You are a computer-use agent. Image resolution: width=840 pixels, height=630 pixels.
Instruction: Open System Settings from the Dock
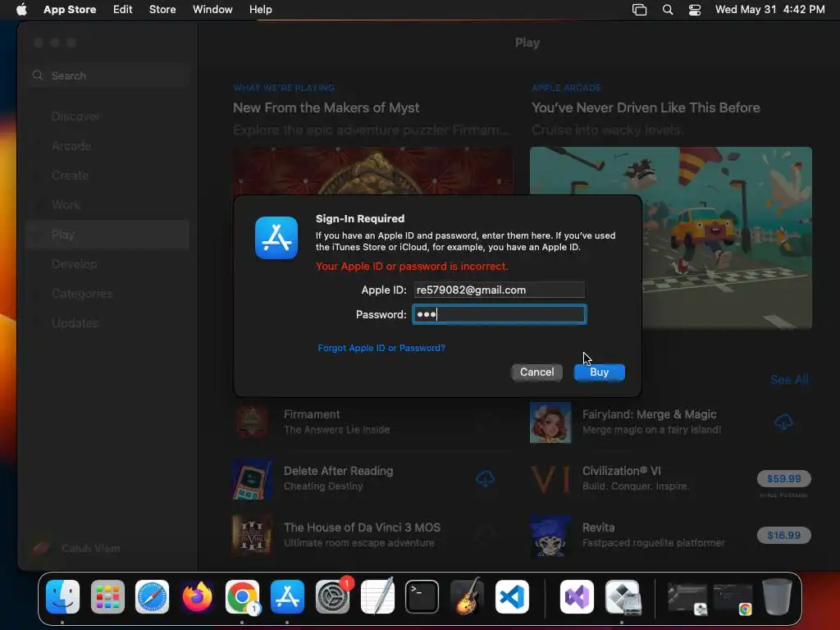tap(332, 597)
